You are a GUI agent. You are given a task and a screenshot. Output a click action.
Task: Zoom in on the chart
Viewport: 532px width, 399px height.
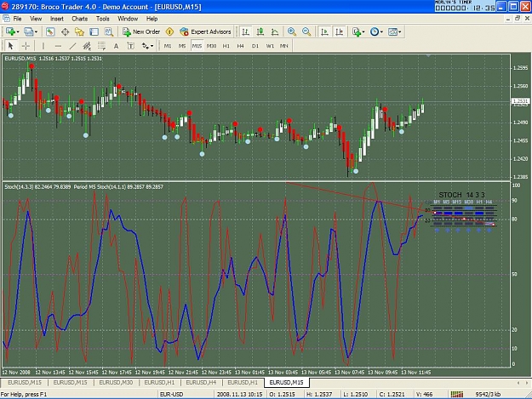coord(291,31)
